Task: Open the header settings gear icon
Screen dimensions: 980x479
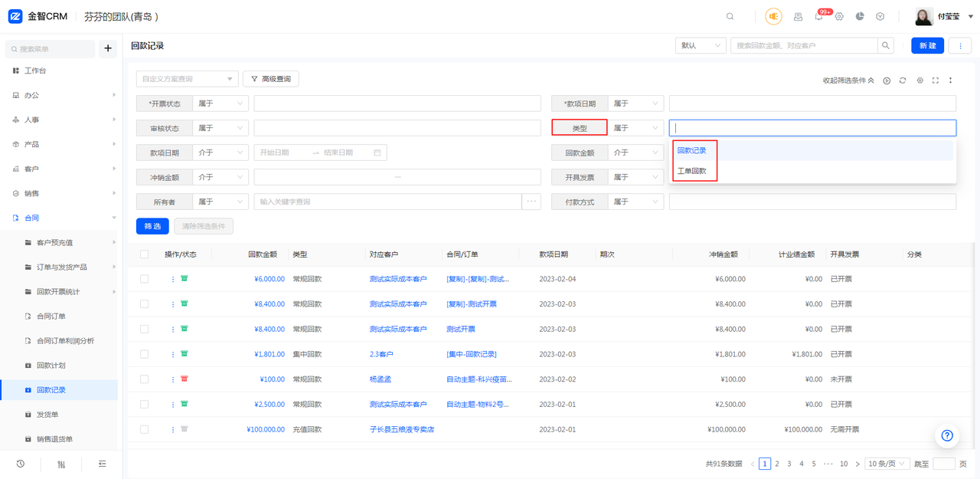Action: 839,16
